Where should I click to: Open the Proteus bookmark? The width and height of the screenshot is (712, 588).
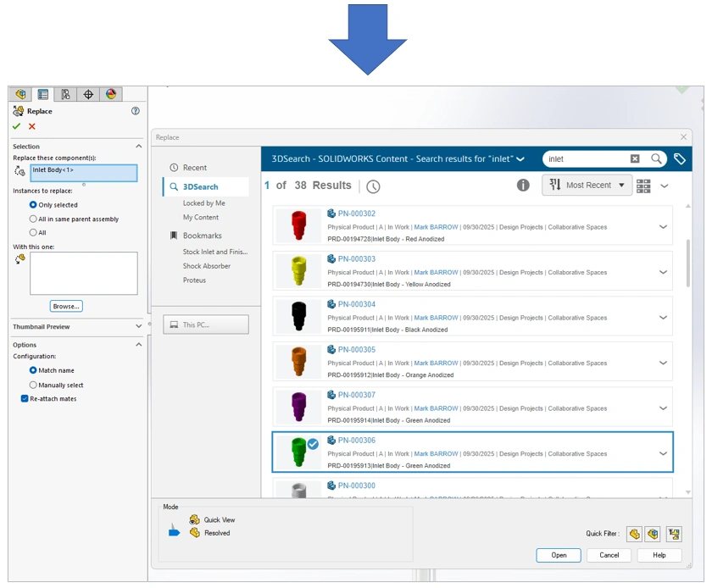point(194,280)
